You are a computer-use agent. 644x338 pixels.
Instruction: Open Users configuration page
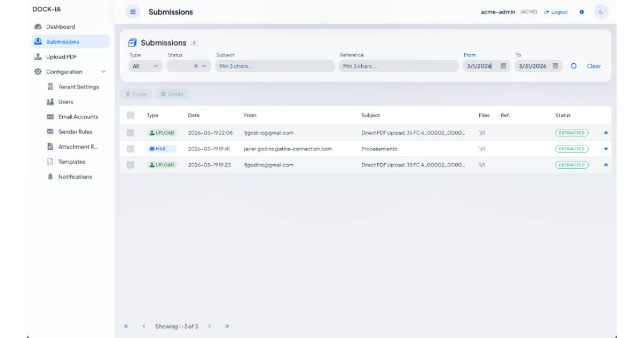click(65, 102)
